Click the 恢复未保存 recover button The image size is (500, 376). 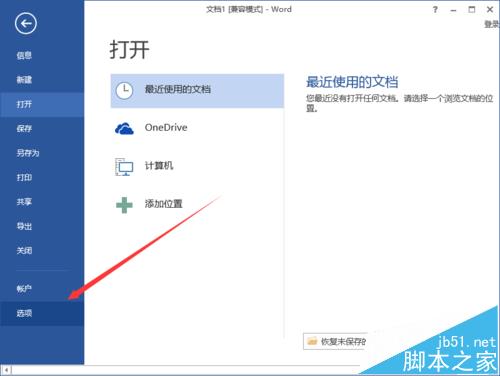[335, 341]
